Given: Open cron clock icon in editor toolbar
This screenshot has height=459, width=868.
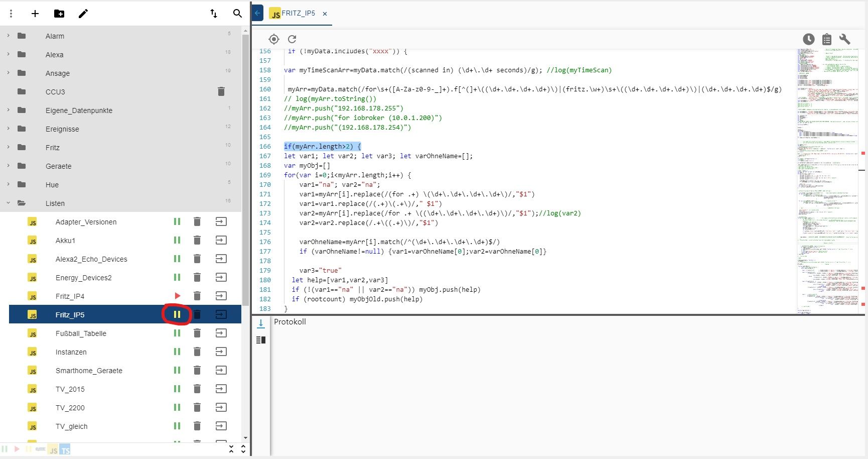Looking at the screenshot, I should (809, 39).
